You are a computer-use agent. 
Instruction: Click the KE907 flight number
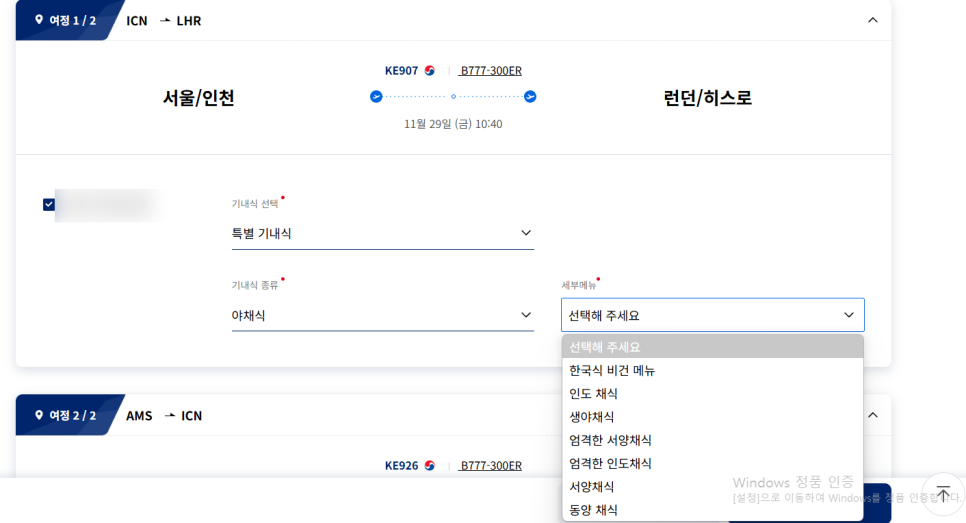[401, 71]
